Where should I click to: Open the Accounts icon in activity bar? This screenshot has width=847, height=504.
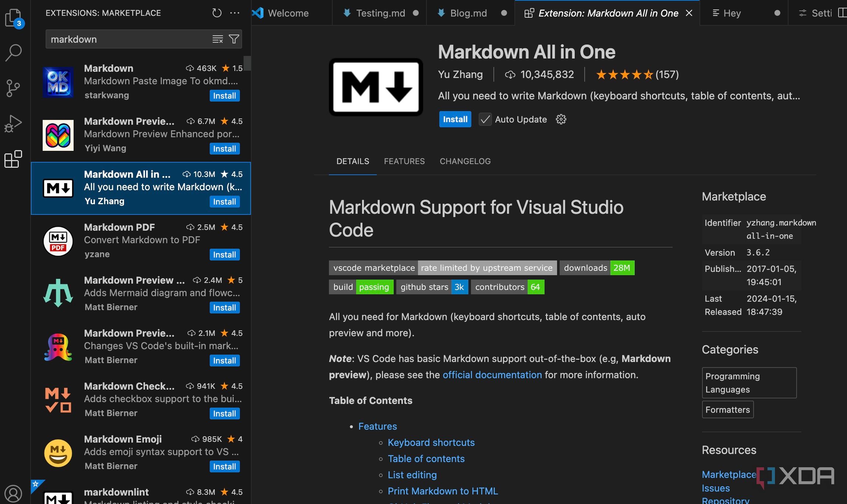(14, 493)
